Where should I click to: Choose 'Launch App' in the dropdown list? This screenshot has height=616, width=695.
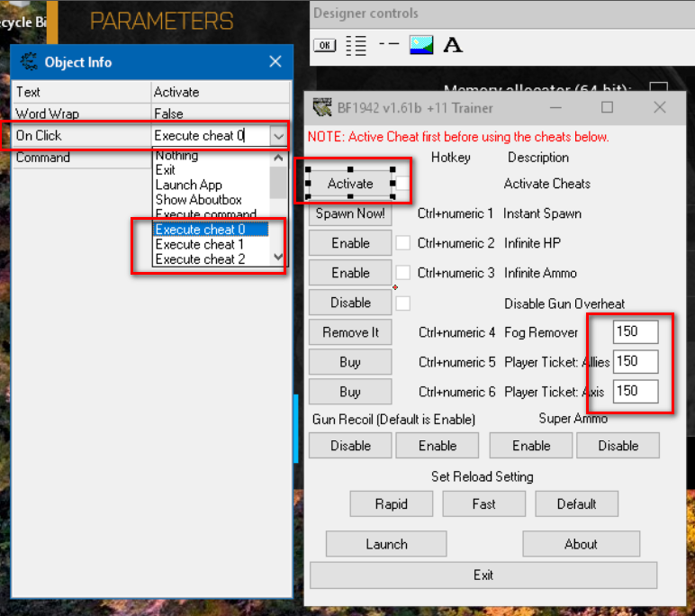click(x=188, y=185)
